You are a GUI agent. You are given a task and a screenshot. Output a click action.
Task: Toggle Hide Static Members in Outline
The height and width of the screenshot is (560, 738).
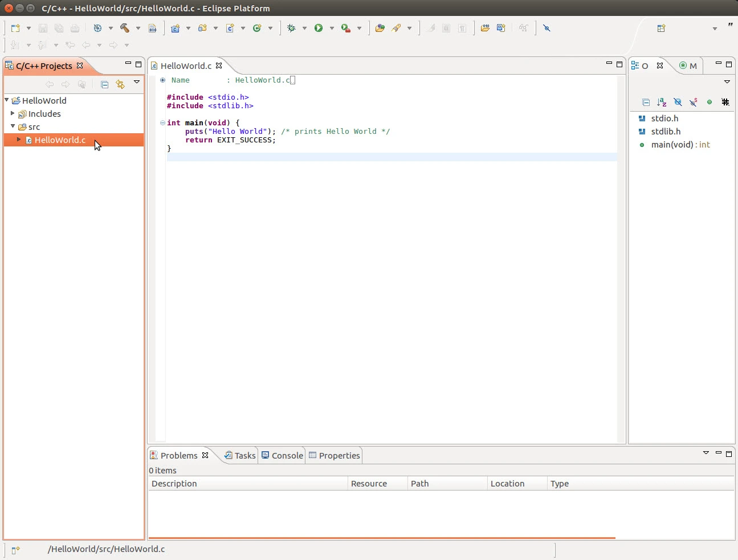694,103
